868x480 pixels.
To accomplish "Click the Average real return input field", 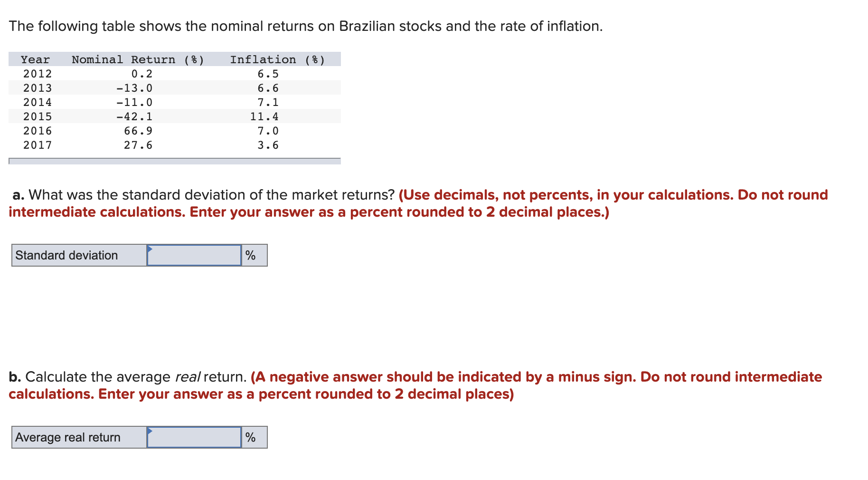I will 195,437.
